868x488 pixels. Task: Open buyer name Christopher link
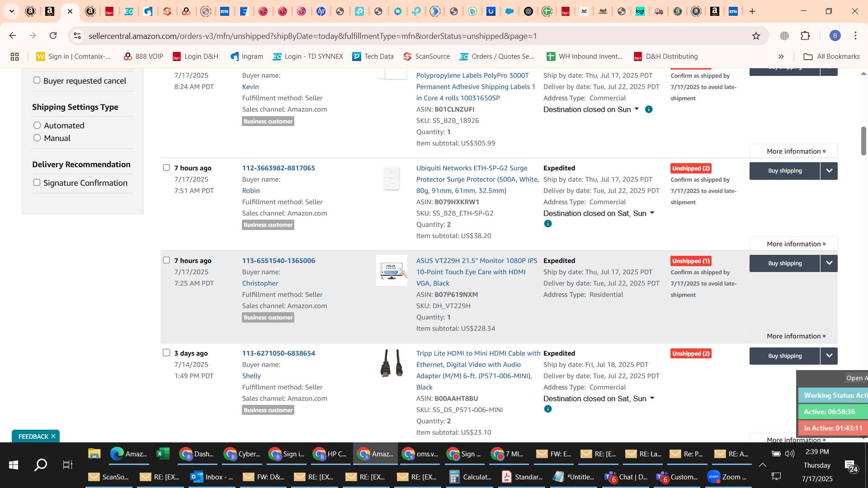tap(260, 283)
